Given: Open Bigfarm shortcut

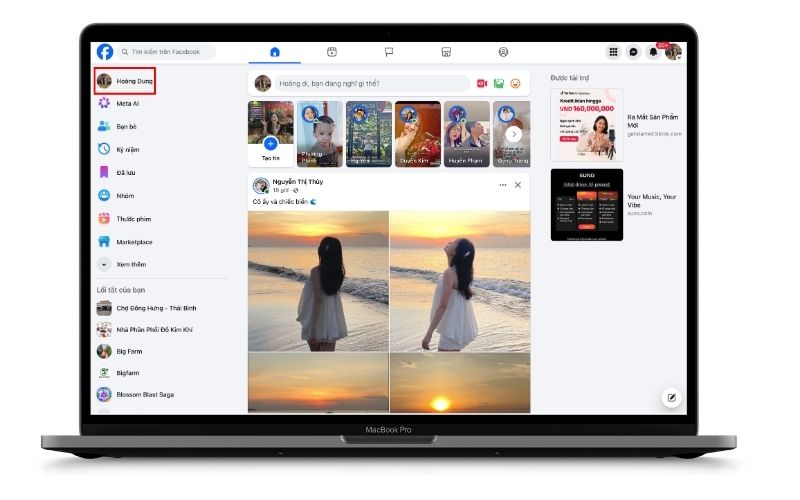Looking at the screenshot, I should pos(118,373).
